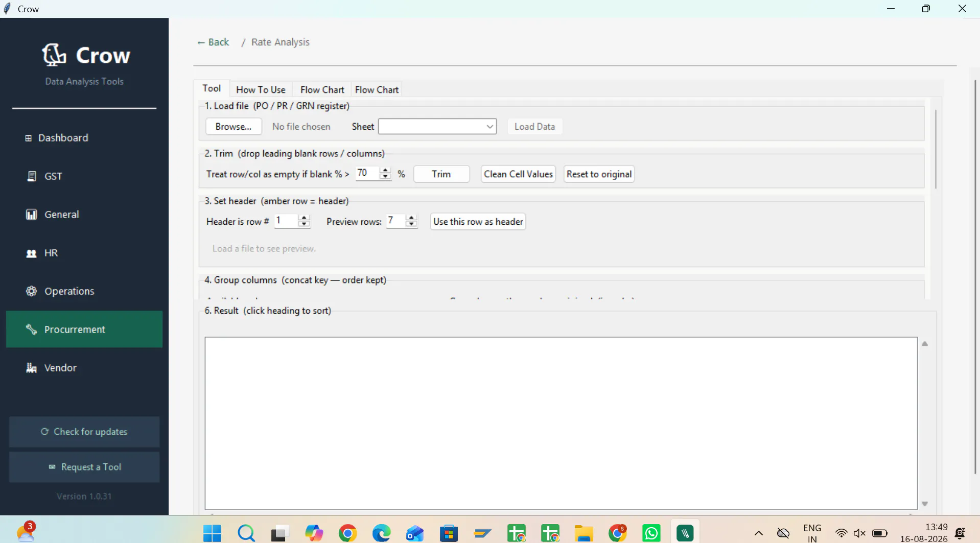Decrease preview rows with down arrow

411,224
